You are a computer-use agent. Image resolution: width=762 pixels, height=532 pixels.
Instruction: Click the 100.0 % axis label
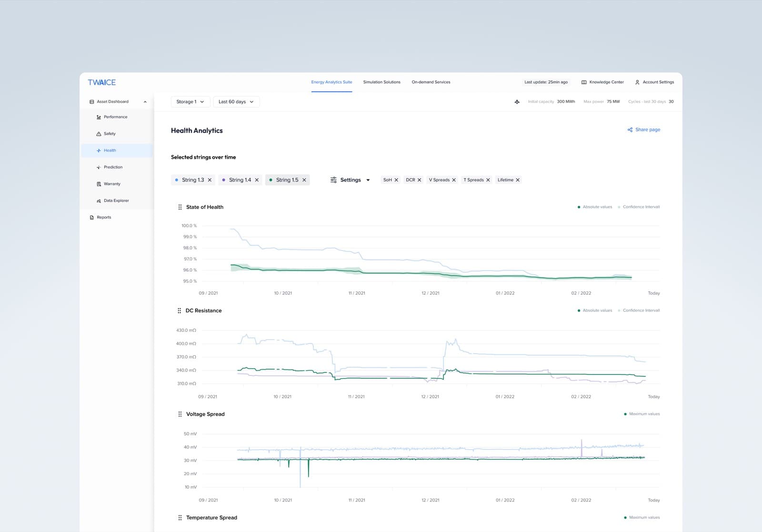pyautogui.click(x=189, y=226)
